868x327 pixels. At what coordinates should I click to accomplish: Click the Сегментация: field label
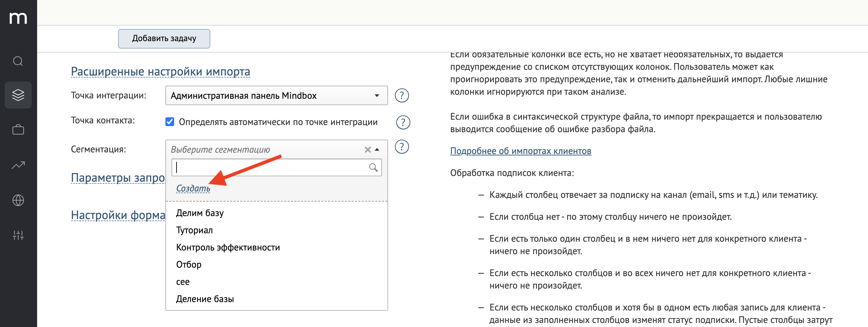(99, 149)
